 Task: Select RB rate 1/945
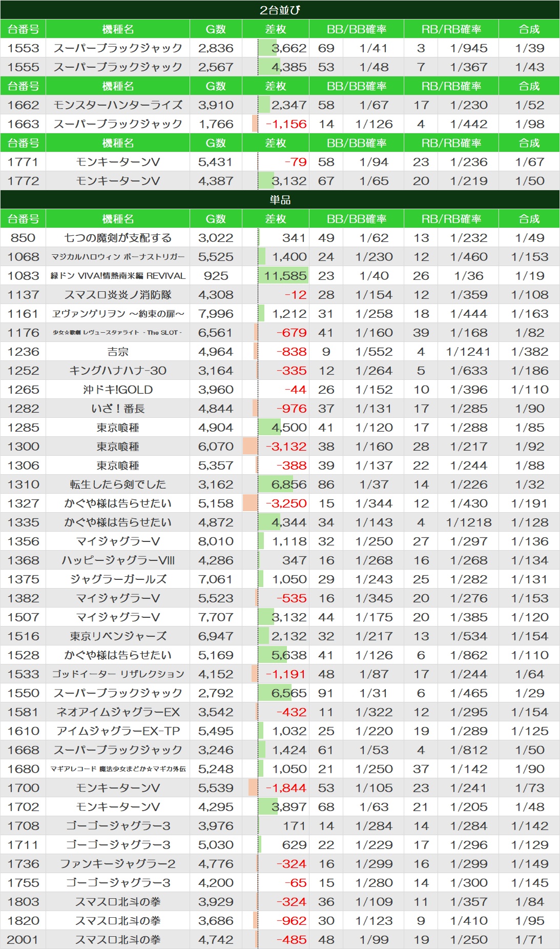coord(469,48)
